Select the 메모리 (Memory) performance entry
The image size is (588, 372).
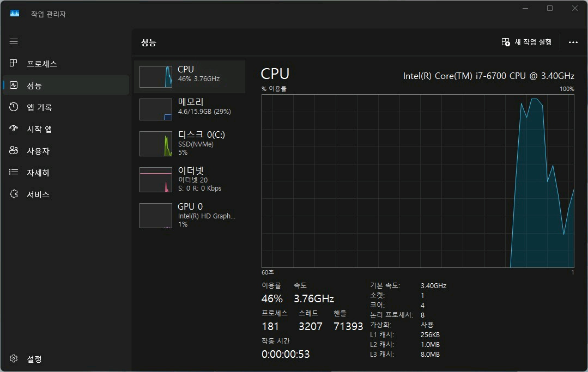pyautogui.click(x=189, y=109)
